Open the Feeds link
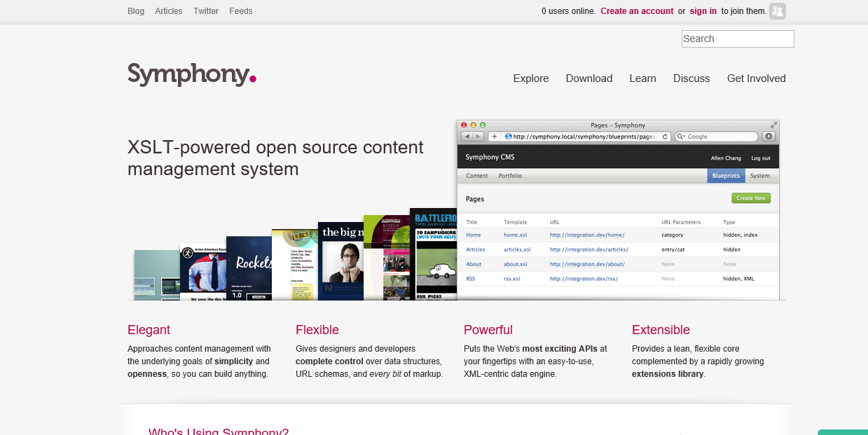This screenshot has width=868, height=435. (241, 11)
